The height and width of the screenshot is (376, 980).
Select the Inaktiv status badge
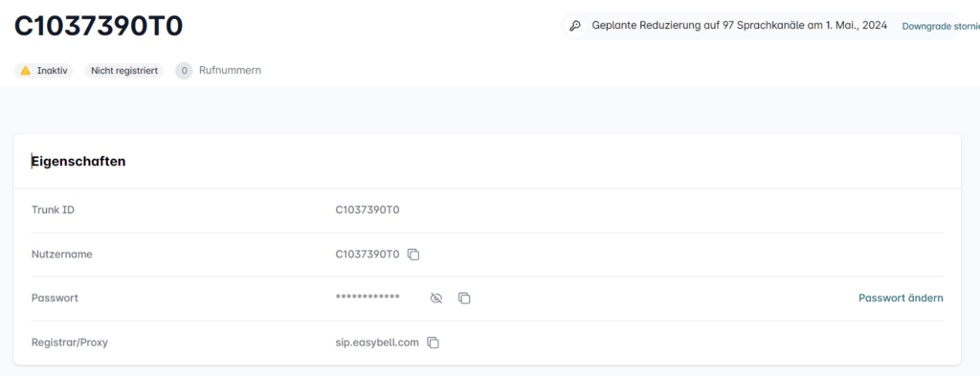pos(44,71)
